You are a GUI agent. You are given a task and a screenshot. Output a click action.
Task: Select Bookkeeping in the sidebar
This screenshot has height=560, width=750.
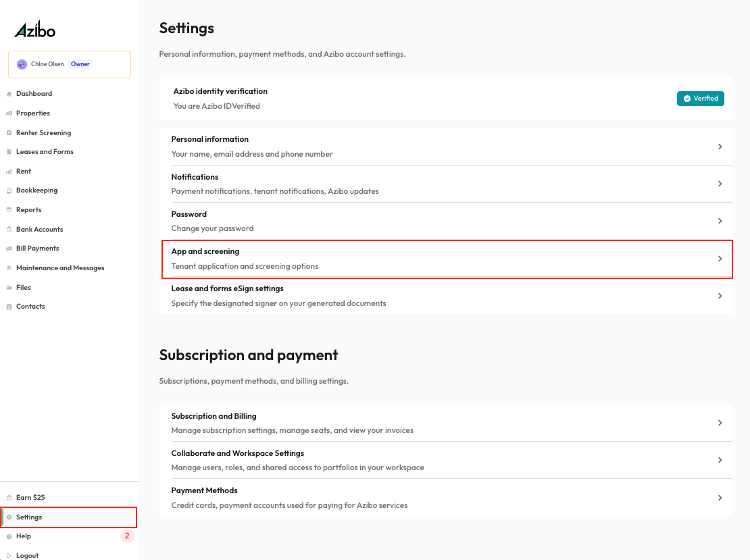pos(37,190)
